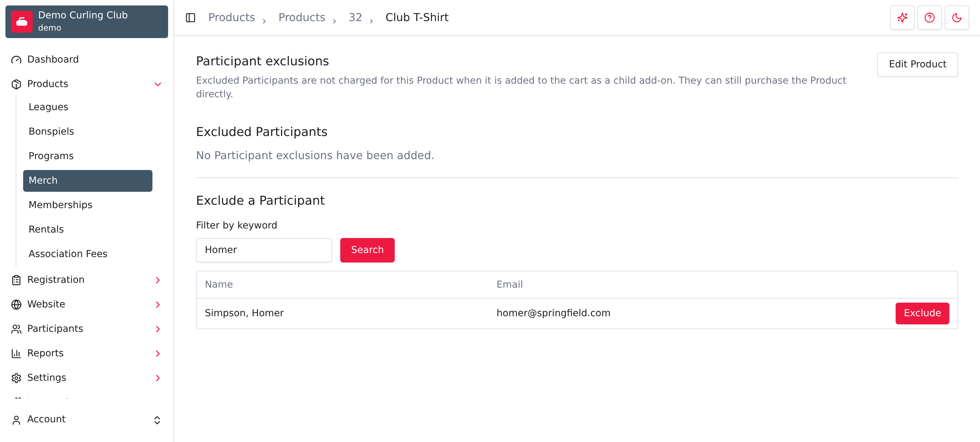
Task: Click the Name column header
Action: (x=218, y=284)
